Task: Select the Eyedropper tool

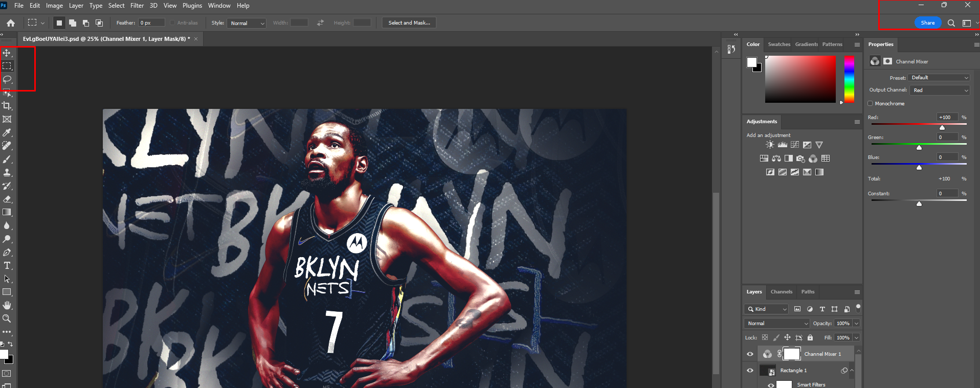Action: [7, 132]
